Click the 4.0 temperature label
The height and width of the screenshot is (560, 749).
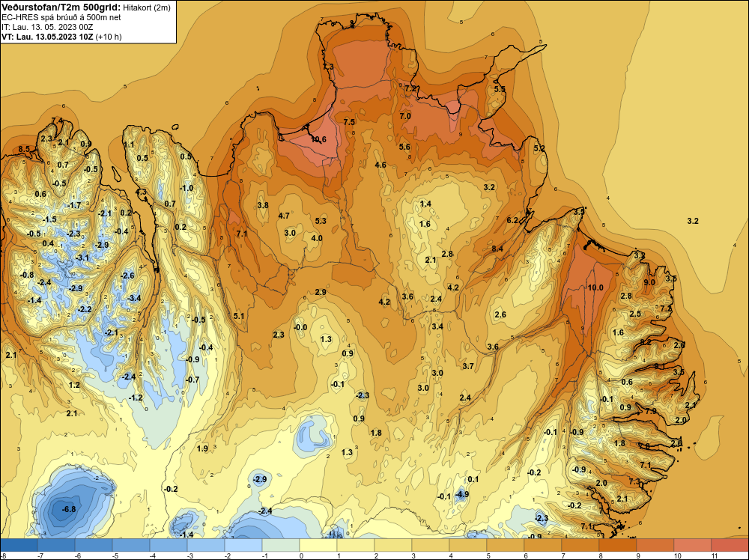tap(317, 238)
